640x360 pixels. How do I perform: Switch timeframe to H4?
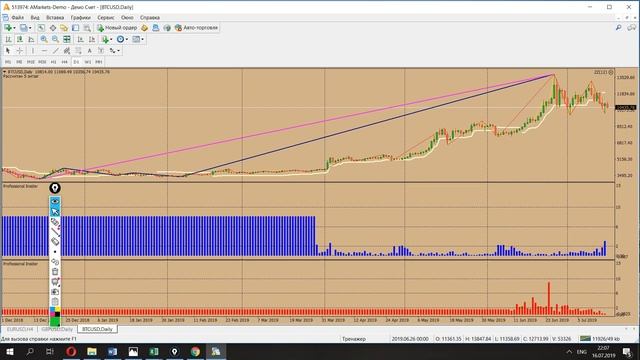64,62
